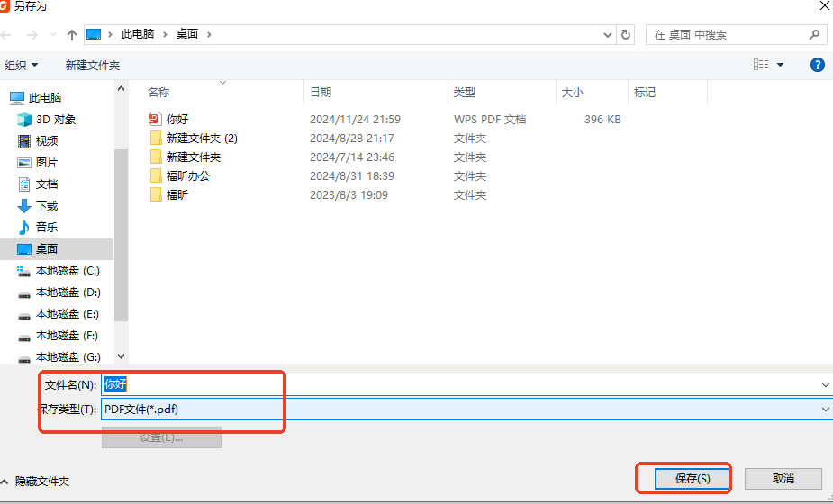Select the 3D 对象 folder in sidebar
Screen dimensions: 833x504
(55, 120)
